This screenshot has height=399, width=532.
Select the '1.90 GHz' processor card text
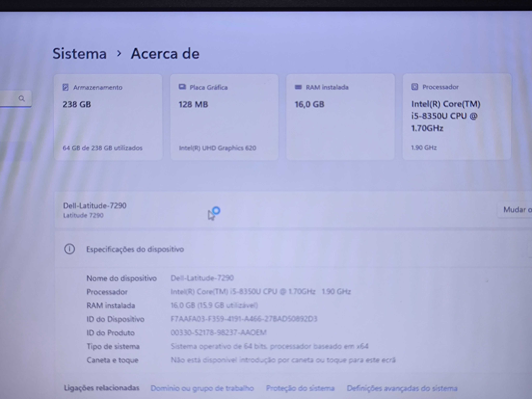(424, 148)
